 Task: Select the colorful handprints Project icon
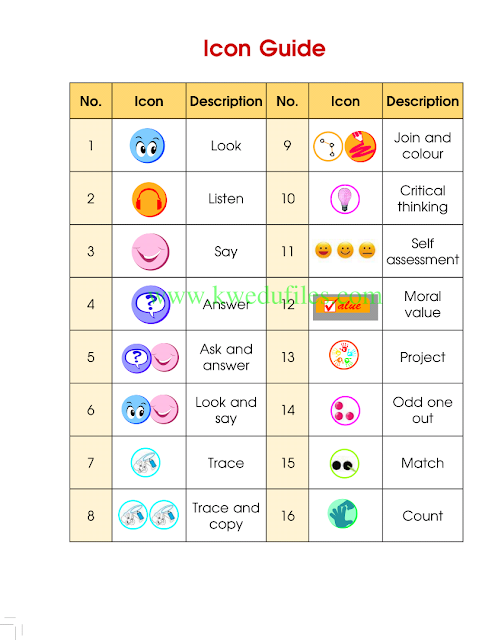coord(344,355)
